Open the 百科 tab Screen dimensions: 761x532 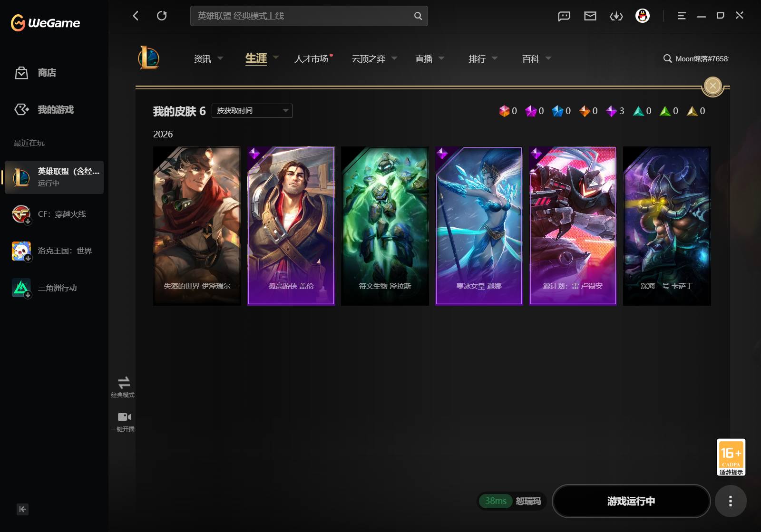pyautogui.click(x=531, y=58)
